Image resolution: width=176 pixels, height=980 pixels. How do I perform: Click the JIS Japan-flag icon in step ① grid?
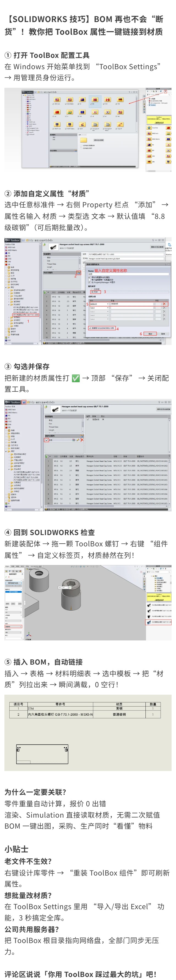94,112
